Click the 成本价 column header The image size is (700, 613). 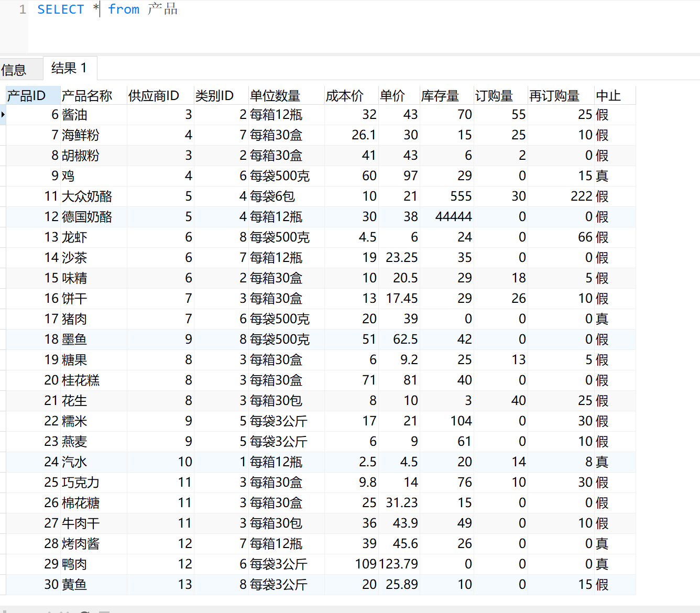(x=351, y=96)
